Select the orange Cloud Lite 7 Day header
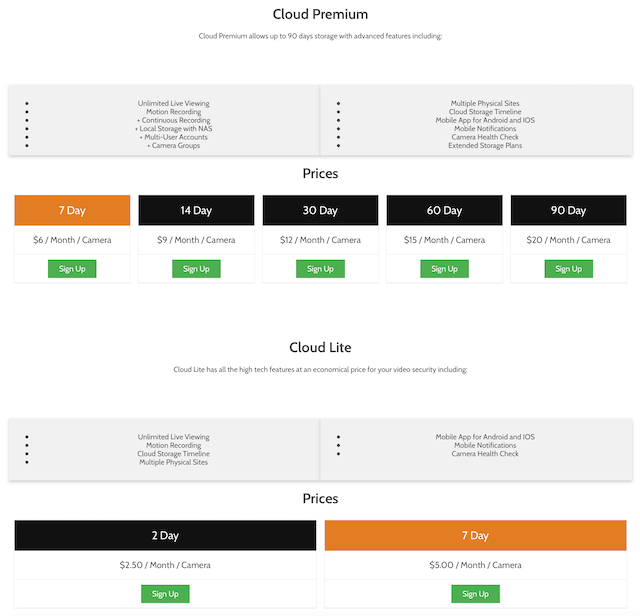The width and height of the screenshot is (640, 616). point(475,535)
